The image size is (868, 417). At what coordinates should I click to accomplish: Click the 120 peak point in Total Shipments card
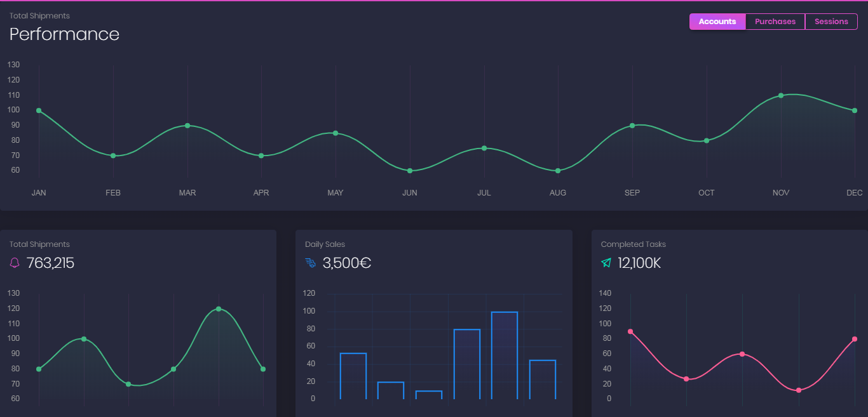[x=219, y=309]
